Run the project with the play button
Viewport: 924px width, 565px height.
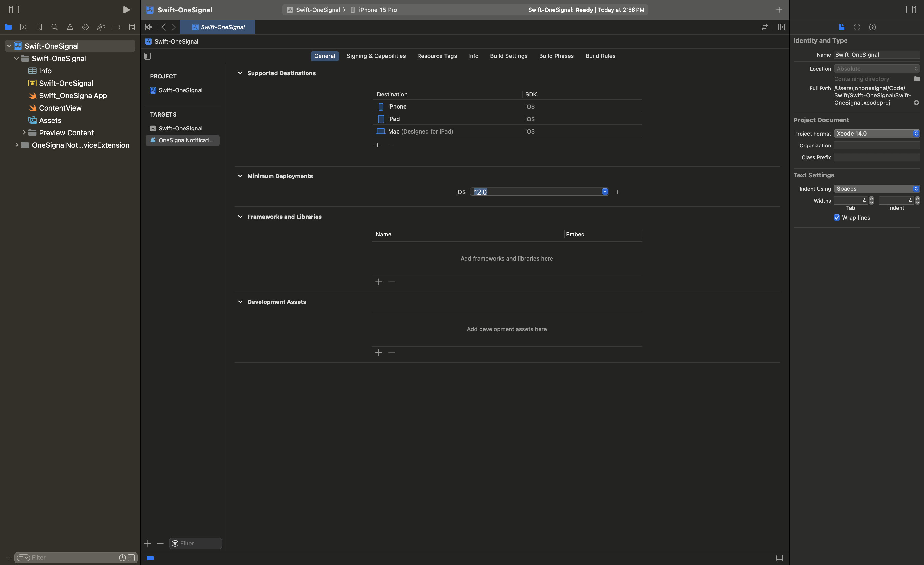(126, 10)
